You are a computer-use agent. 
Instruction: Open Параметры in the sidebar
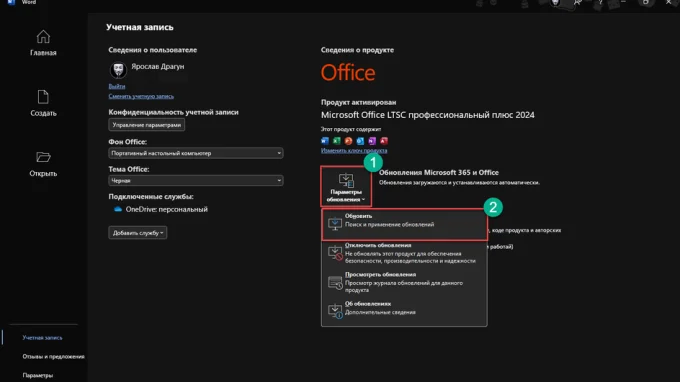click(38, 375)
